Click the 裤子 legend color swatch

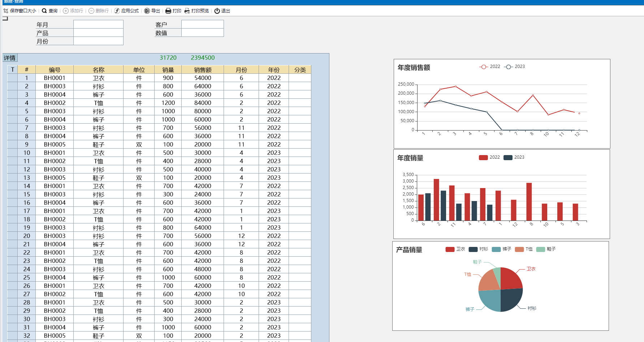coord(496,249)
